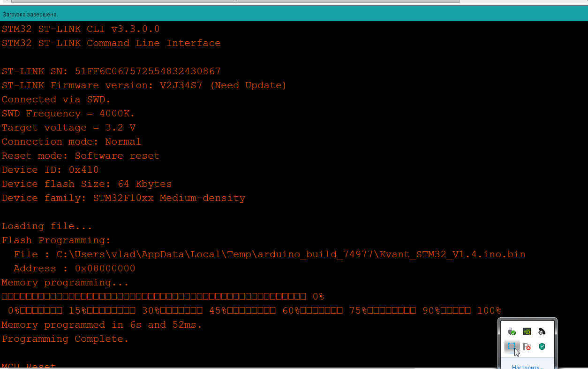Open the green Kaspersky shield tray icon
Viewport: 588px width, 369px height.
pos(542,346)
